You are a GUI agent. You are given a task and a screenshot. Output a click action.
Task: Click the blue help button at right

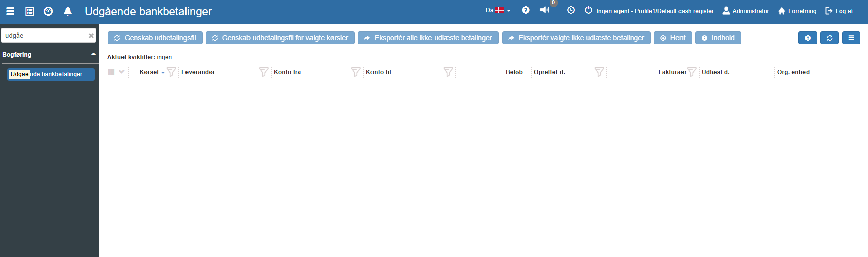click(808, 38)
